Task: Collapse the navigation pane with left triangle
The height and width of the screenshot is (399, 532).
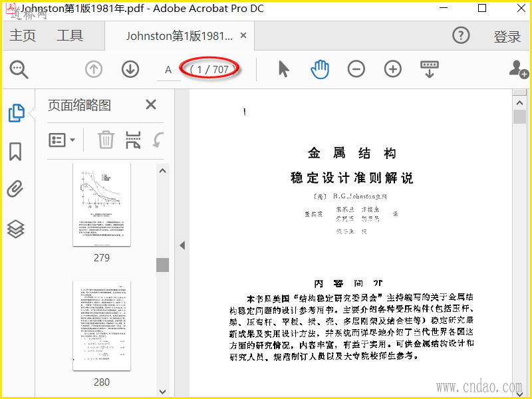Action: [182, 245]
